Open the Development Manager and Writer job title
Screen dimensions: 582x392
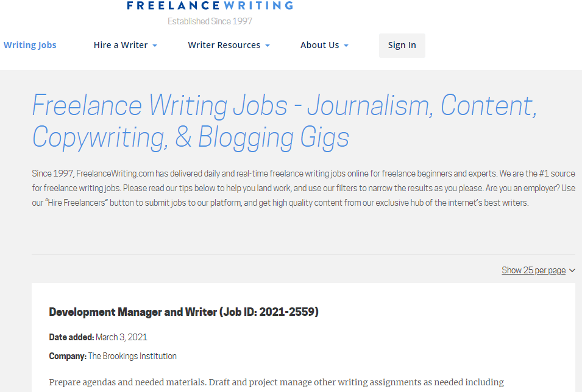tap(183, 312)
